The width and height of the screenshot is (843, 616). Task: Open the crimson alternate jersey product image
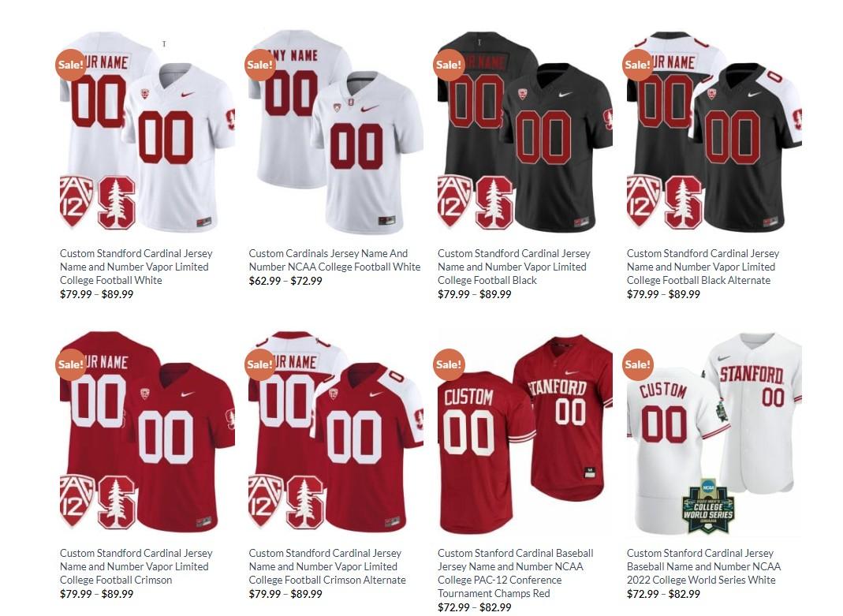(x=336, y=431)
